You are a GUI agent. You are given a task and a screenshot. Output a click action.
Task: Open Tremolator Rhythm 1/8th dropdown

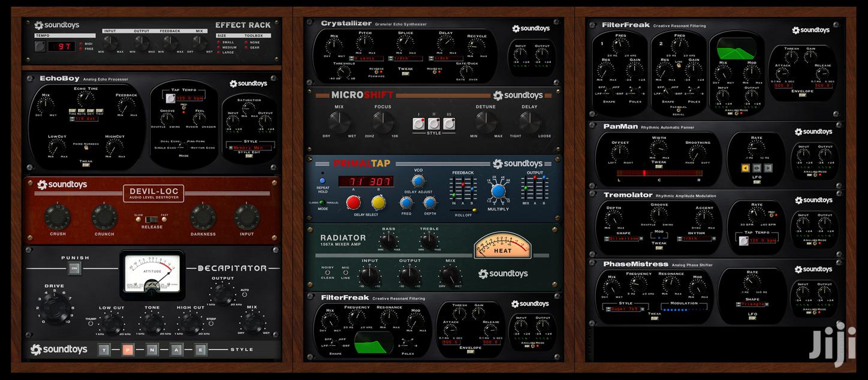pos(698,239)
